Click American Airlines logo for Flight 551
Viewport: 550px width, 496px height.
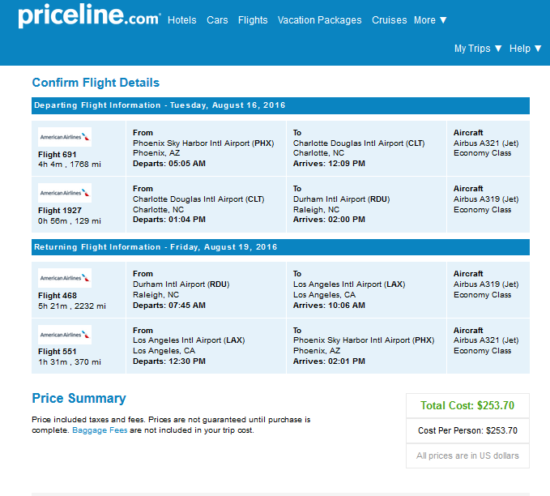click(x=65, y=335)
